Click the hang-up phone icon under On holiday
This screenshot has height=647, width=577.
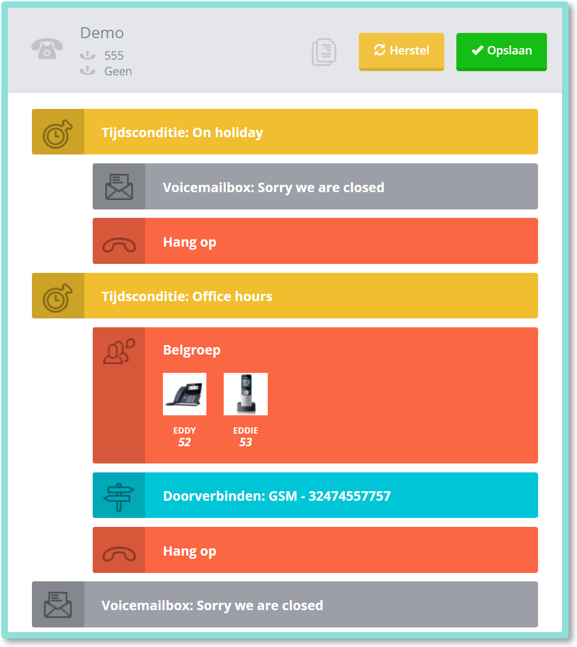click(x=119, y=245)
